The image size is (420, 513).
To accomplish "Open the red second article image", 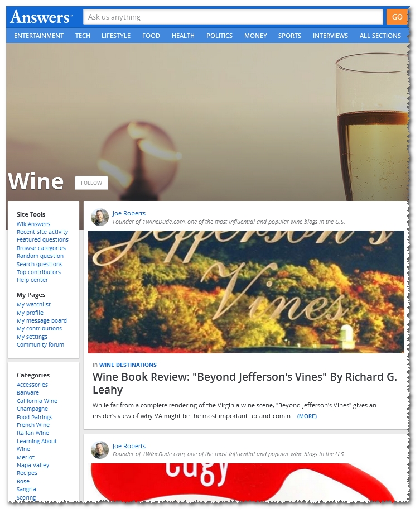I will tap(246, 482).
